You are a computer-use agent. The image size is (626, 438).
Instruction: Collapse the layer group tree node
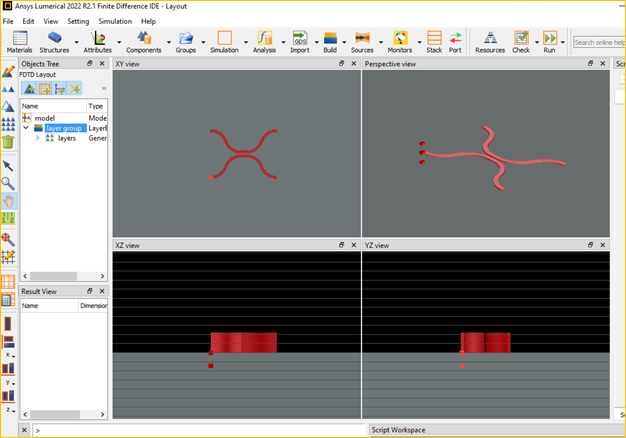26,128
